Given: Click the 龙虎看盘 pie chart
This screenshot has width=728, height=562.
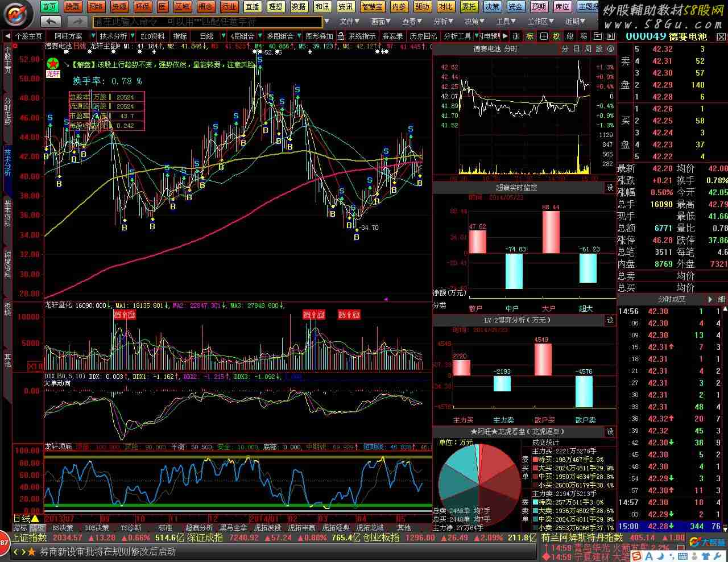Looking at the screenshot, I should coord(479,485).
